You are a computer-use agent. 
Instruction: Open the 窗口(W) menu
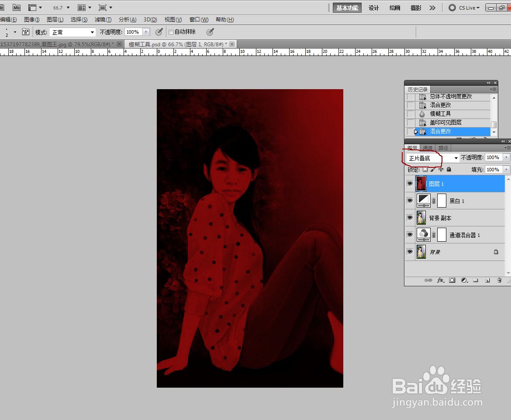tap(199, 20)
